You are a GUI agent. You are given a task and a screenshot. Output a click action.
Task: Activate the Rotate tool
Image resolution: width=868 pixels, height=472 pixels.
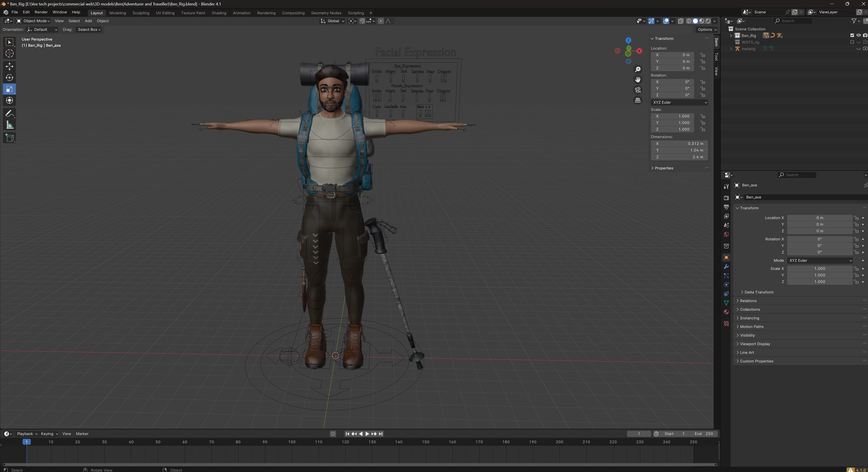point(9,78)
